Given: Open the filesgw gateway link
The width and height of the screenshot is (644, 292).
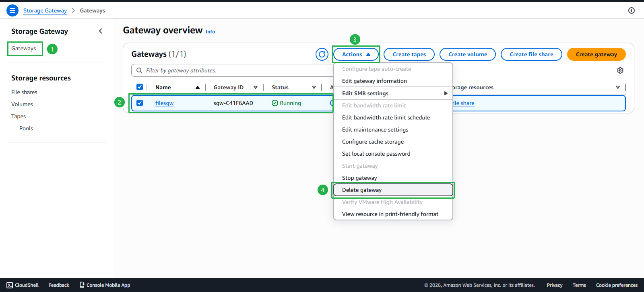Looking at the screenshot, I should point(164,103).
